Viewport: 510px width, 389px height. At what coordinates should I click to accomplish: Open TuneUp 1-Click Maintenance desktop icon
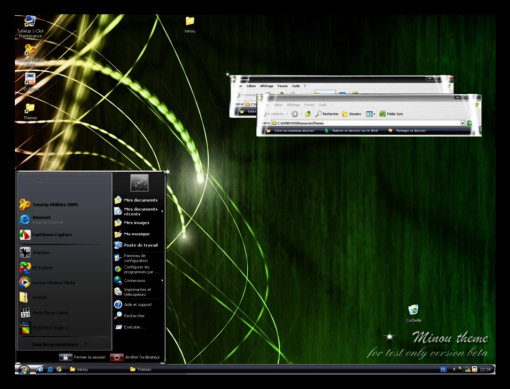click(30, 27)
